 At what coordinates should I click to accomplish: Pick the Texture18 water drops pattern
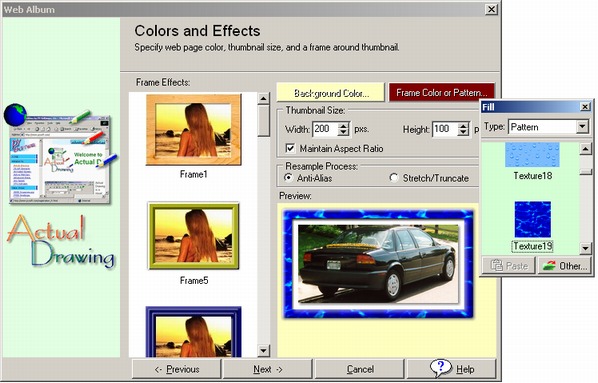(x=532, y=154)
